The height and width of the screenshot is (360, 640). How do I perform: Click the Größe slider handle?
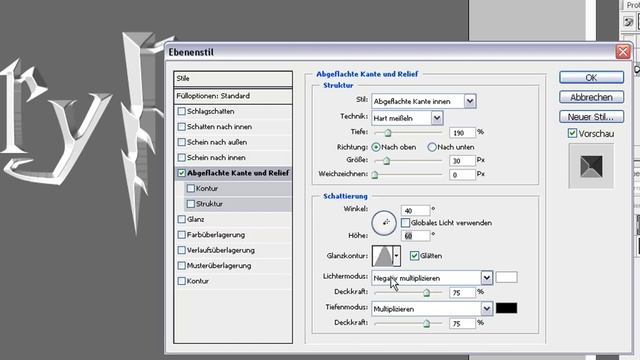click(386, 161)
